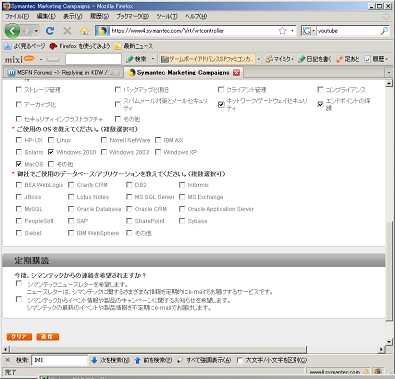
Task: Open the list all tabs dropdown
Action: tap(388, 73)
